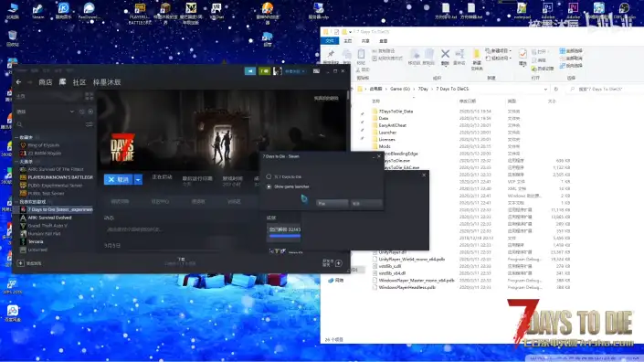
Task: Click Cancel button in launch dialog
Action: pyautogui.click(x=366, y=203)
